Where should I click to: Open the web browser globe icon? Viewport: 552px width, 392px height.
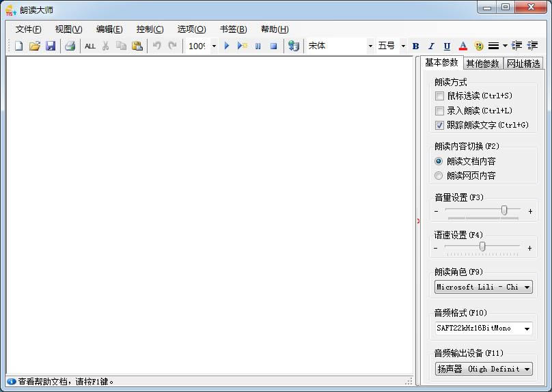293,46
